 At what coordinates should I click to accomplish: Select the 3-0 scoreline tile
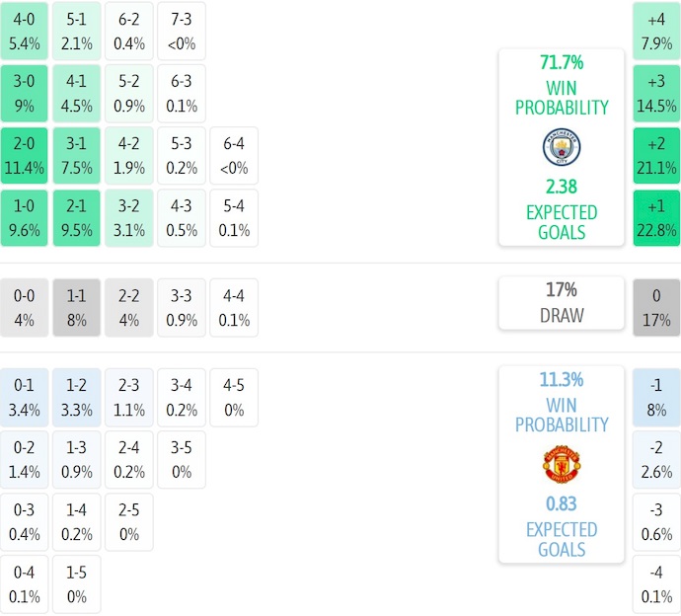pyautogui.click(x=25, y=94)
